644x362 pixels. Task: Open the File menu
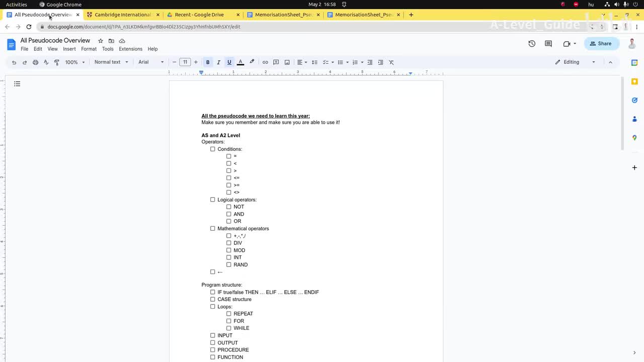(24, 49)
